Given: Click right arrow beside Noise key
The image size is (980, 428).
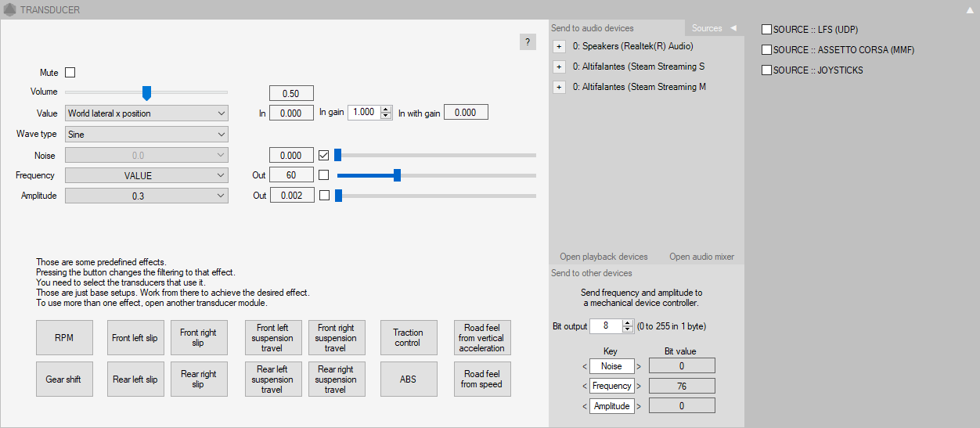Looking at the screenshot, I should click(x=639, y=366).
